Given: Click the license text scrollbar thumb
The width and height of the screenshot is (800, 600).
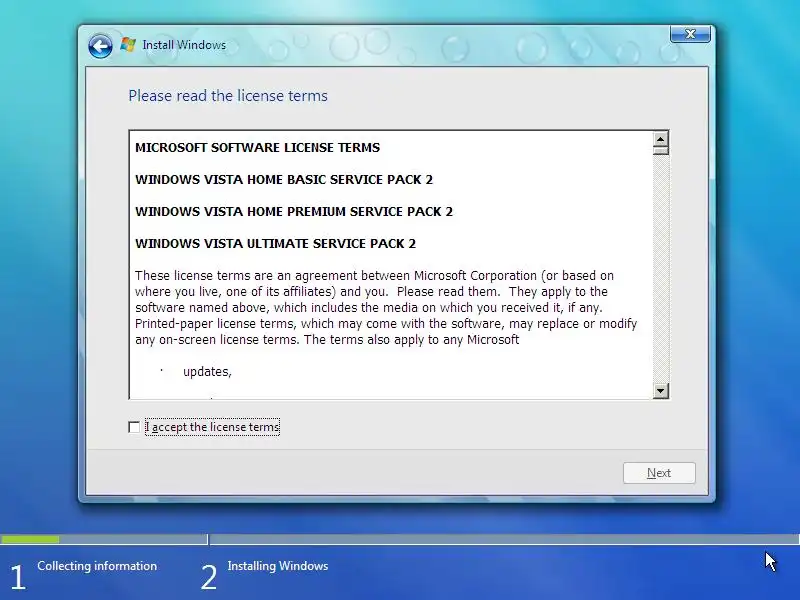Looking at the screenshot, I should pos(661,151).
